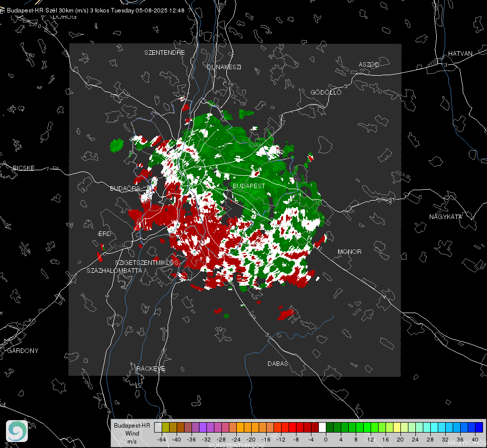Image resolution: width=487 pixels, height=448 pixels.
Task: Select the ASZOD town label
Action: coord(369,64)
